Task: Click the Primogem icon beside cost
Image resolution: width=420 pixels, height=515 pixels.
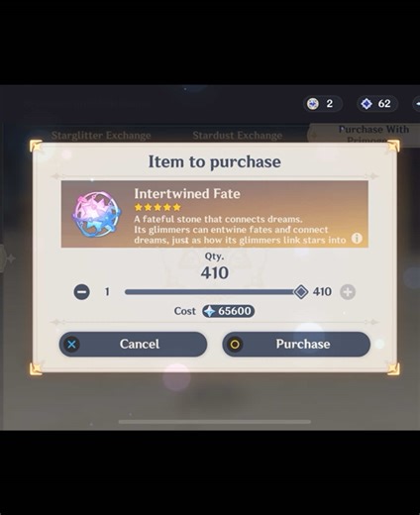Action: (209, 311)
